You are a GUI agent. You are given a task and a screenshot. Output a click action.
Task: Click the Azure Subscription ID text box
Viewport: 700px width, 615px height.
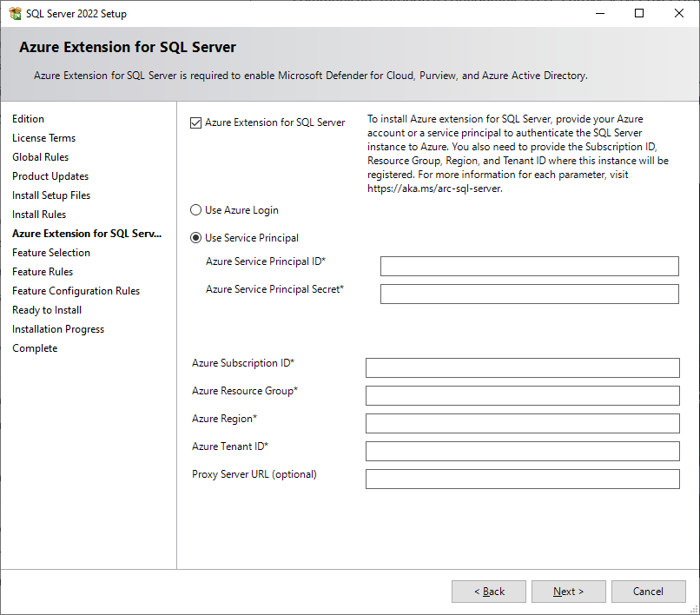(522, 367)
